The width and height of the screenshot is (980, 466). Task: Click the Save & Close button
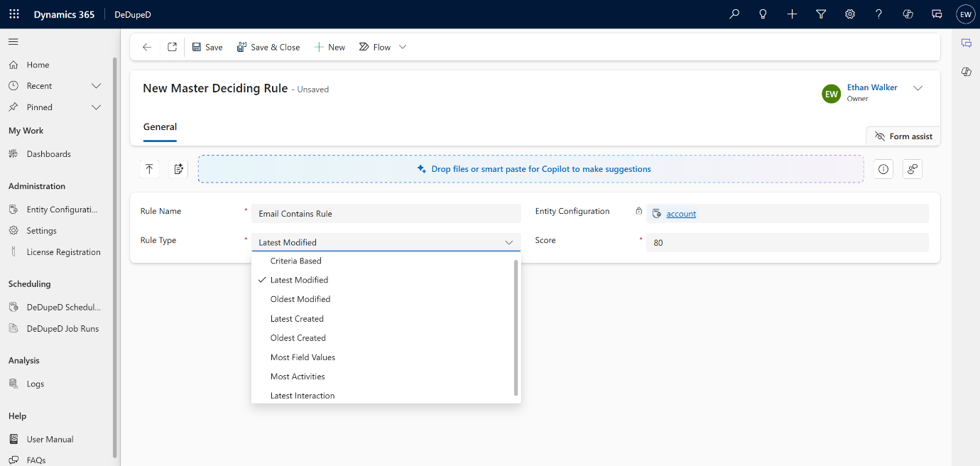268,47
